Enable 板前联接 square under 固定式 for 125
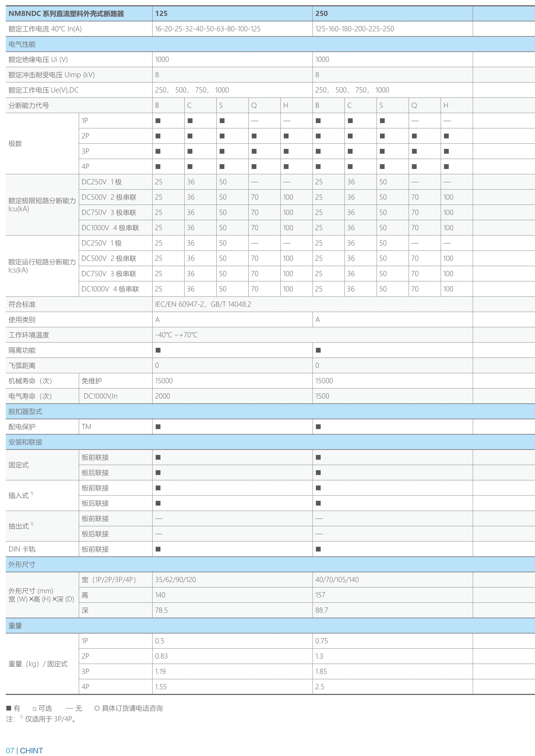 click(x=158, y=457)
